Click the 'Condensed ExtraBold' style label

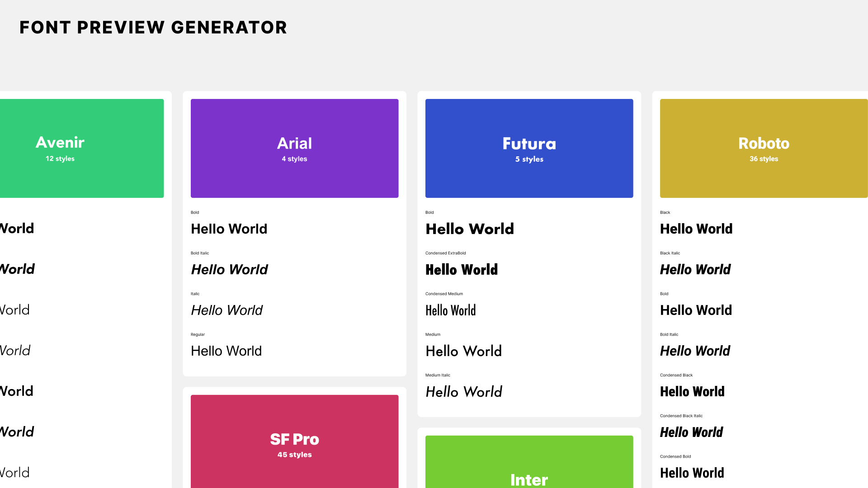pos(445,253)
